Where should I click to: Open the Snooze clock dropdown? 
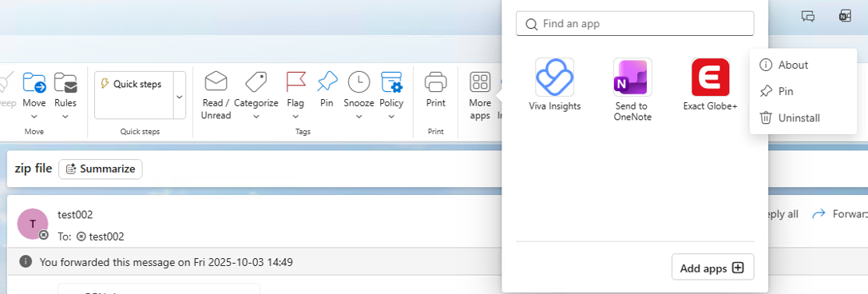pyautogui.click(x=359, y=117)
